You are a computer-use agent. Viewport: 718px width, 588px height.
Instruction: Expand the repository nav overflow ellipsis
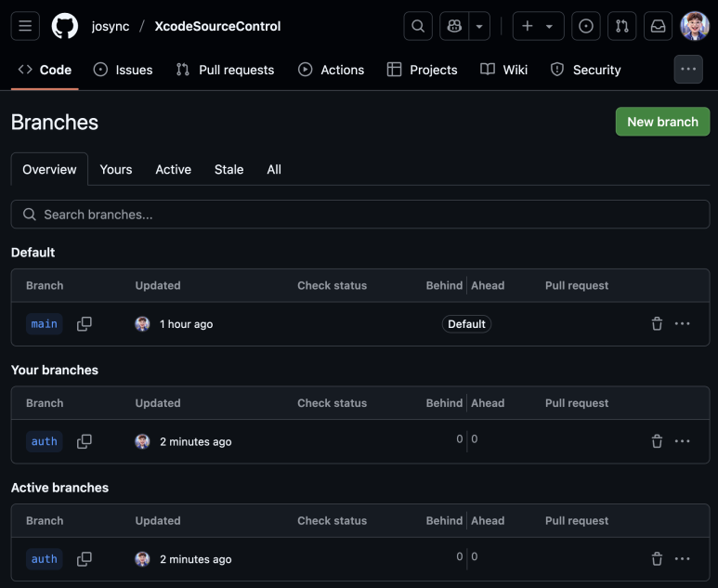pyautogui.click(x=688, y=69)
